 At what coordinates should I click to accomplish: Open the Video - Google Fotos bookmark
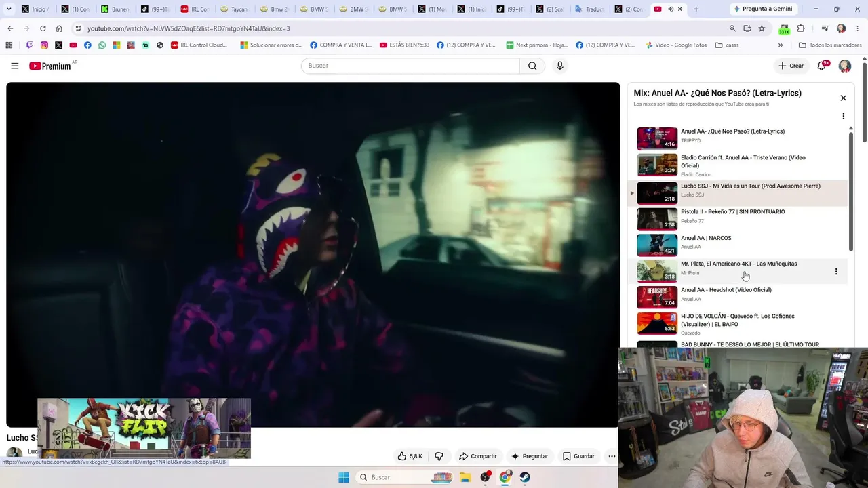(x=676, y=45)
